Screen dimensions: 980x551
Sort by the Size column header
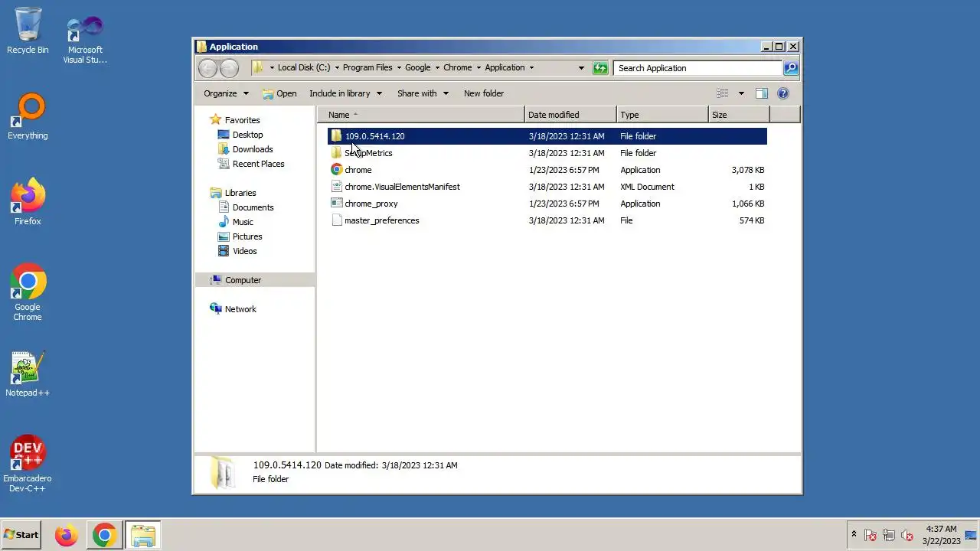click(739, 115)
